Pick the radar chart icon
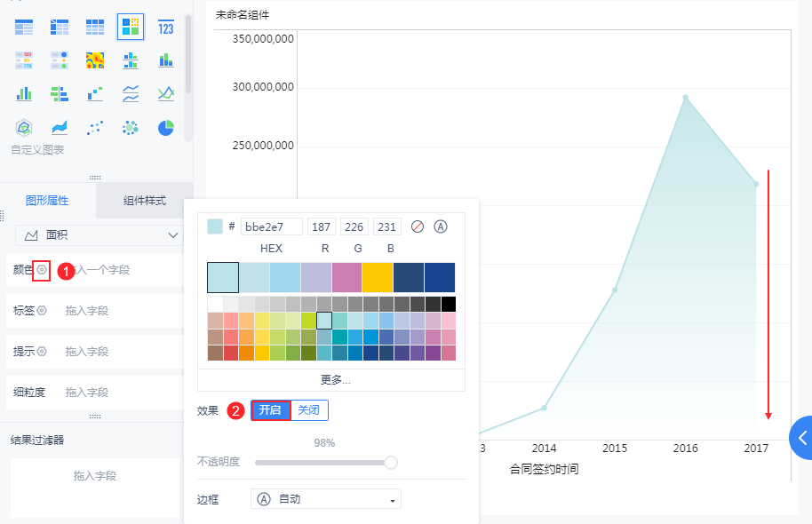The width and height of the screenshot is (812, 524). coord(24,127)
